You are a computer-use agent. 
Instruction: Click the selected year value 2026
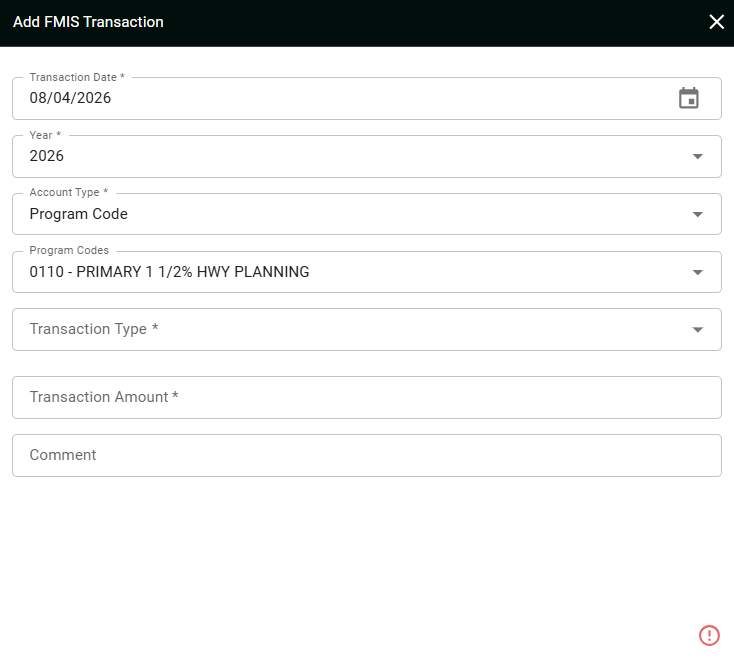click(x=46, y=156)
